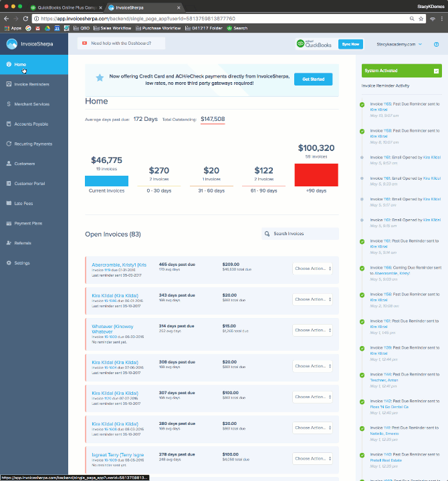The width and height of the screenshot is (448, 481).
Task: Click the browser back arrow
Action: (x=7, y=19)
